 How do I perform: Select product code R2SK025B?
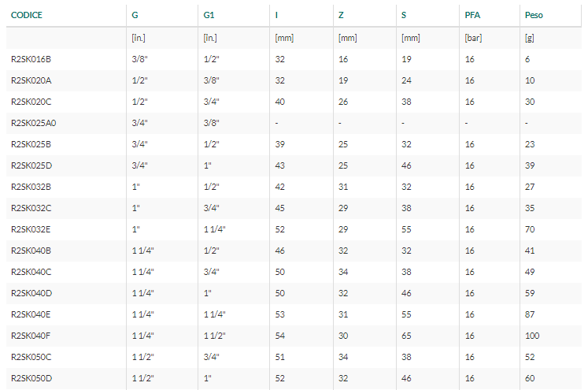(31, 144)
